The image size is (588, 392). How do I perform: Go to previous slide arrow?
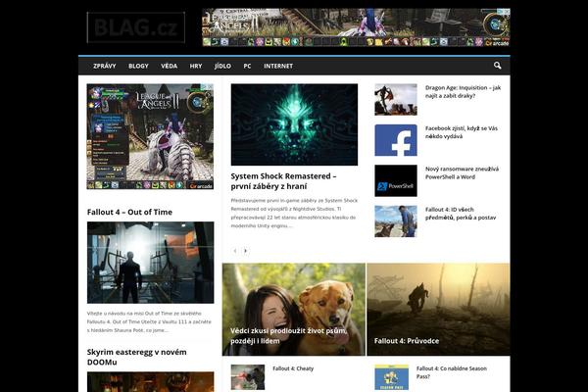click(x=235, y=251)
